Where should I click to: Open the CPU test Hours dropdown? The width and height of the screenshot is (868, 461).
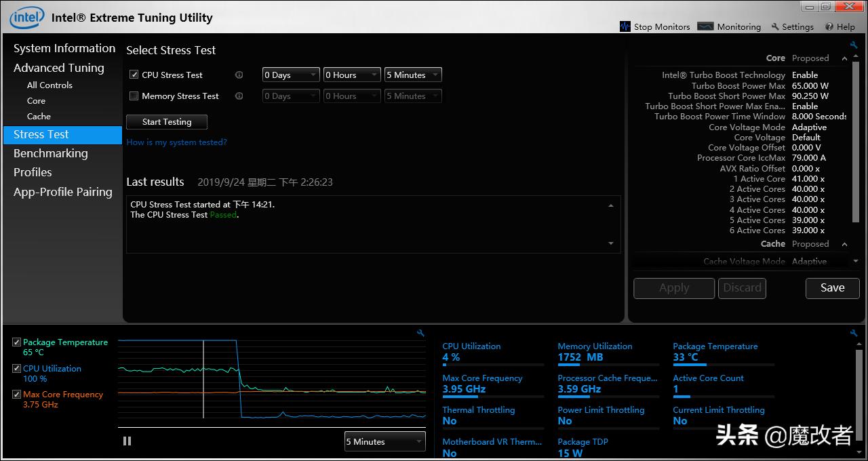point(351,75)
